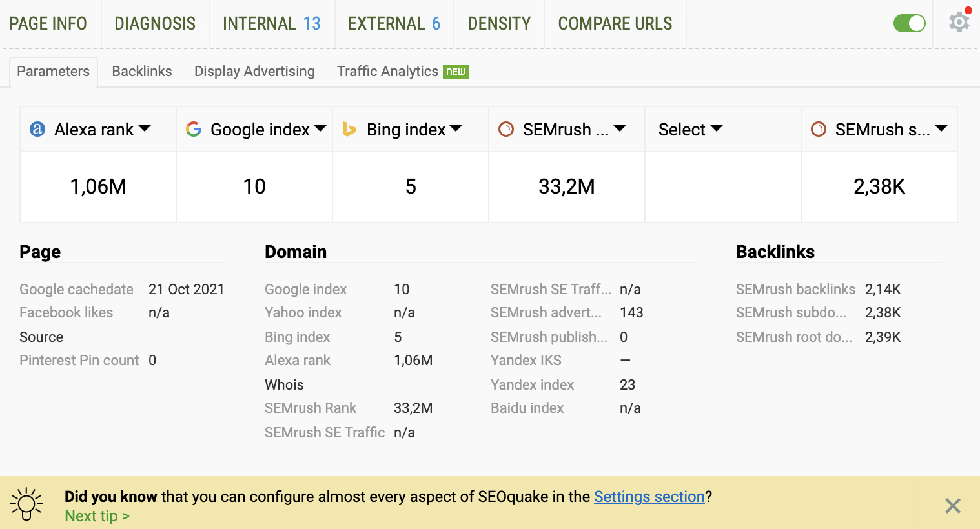The image size is (980, 529).
Task: Click the 21 Oct 2021 cachedate value
Action: point(186,289)
